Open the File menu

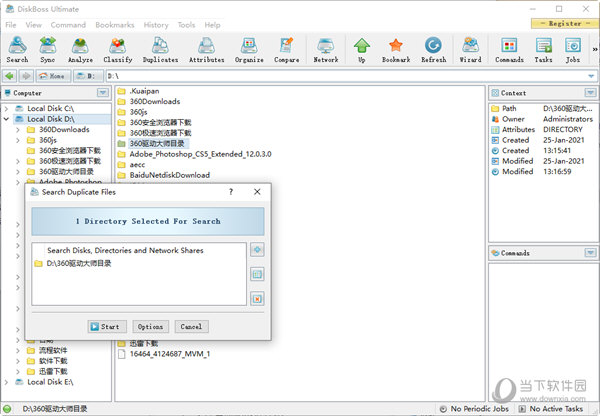point(11,25)
